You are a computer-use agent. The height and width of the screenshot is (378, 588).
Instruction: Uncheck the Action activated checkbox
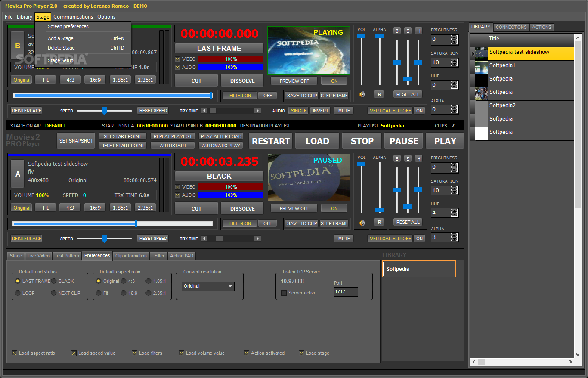pyautogui.click(x=246, y=353)
